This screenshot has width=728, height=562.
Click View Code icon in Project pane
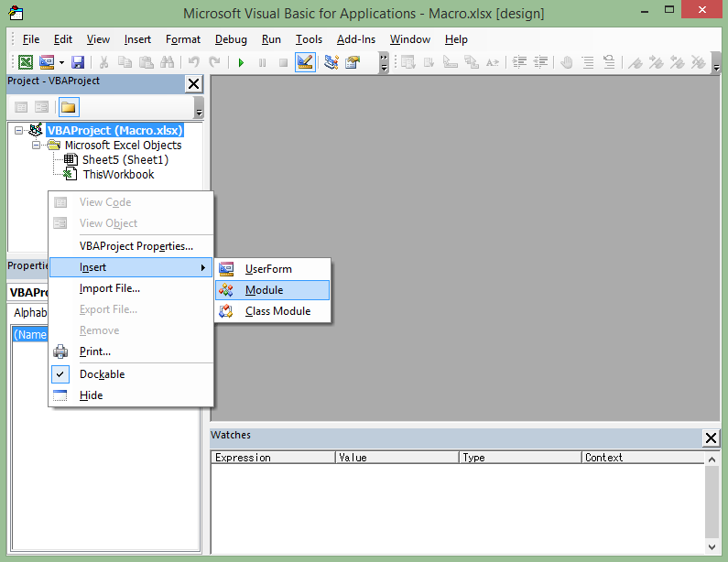[x=21, y=107]
